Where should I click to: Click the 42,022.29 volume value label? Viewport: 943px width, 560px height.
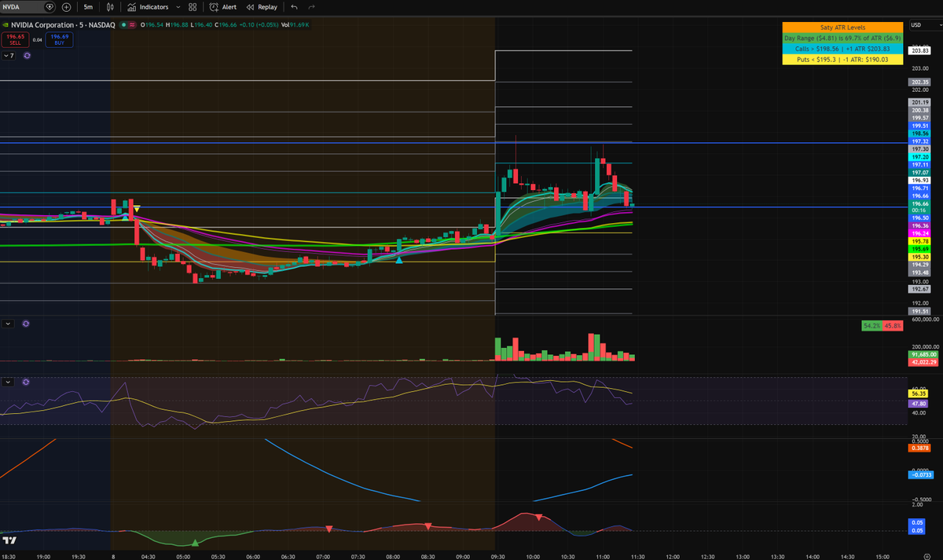(923, 362)
